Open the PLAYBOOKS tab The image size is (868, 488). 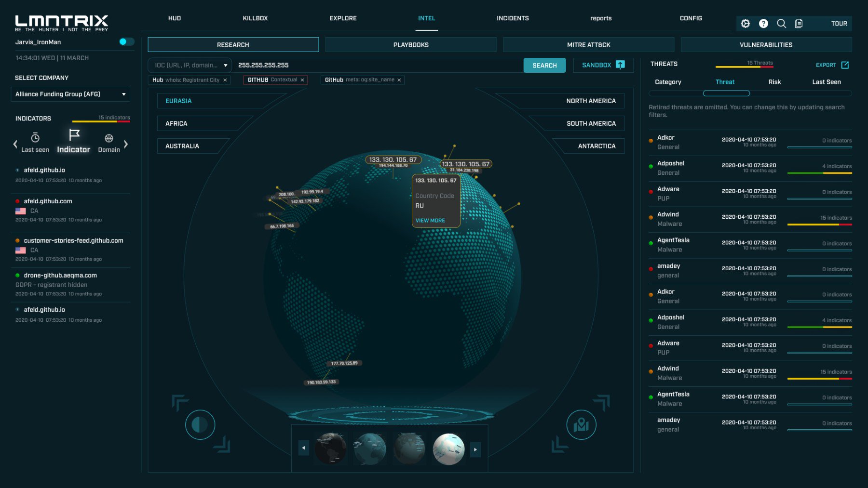(411, 45)
